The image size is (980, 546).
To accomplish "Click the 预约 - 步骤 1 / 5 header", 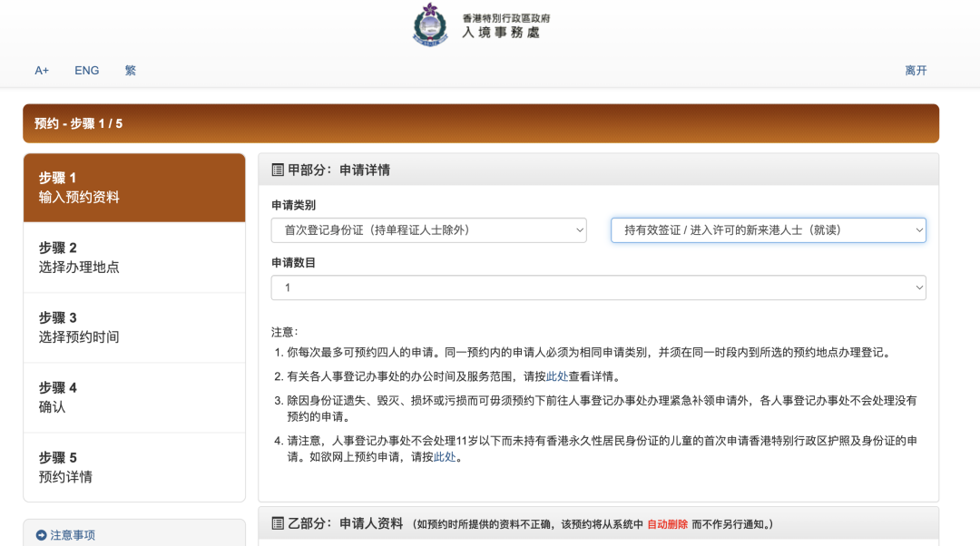I will coord(481,123).
